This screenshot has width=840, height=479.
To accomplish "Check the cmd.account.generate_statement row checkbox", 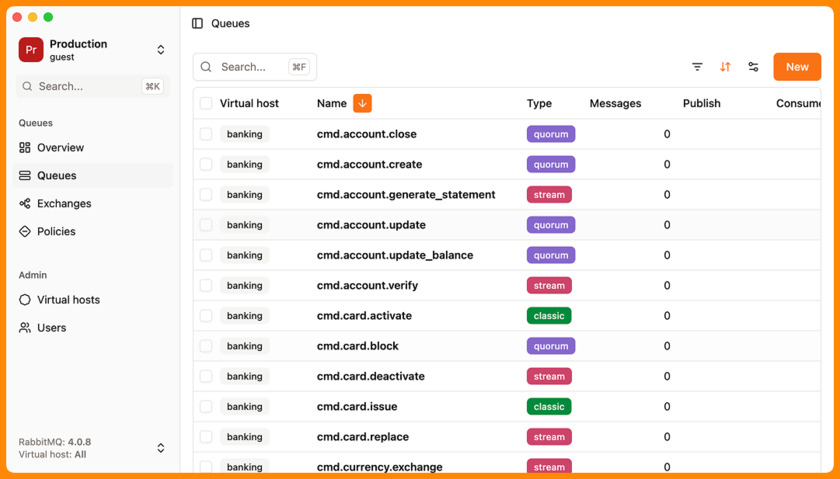I will tap(206, 194).
